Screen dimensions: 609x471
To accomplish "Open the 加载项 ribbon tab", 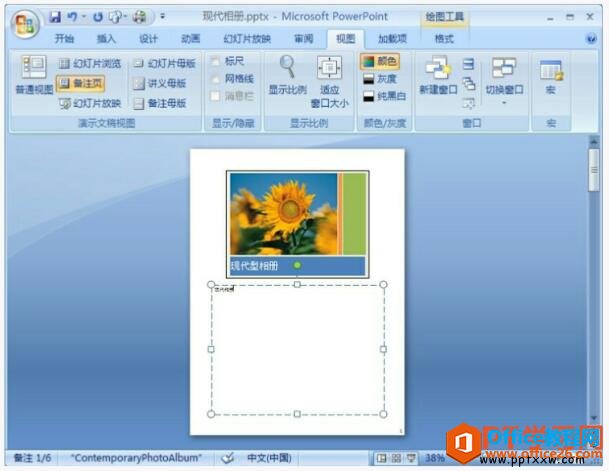I will (x=392, y=38).
